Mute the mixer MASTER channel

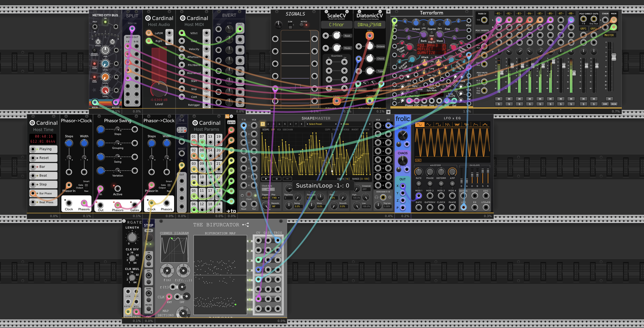[609, 99]
